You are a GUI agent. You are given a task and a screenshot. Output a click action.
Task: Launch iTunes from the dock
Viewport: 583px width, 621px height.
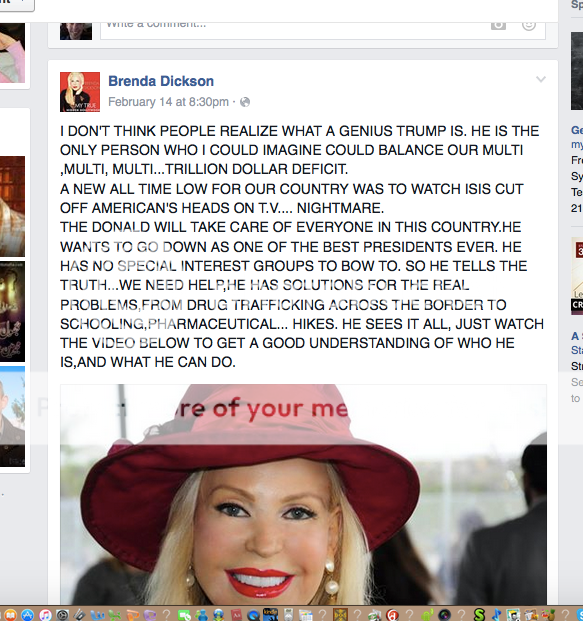[x=46, y=615]
